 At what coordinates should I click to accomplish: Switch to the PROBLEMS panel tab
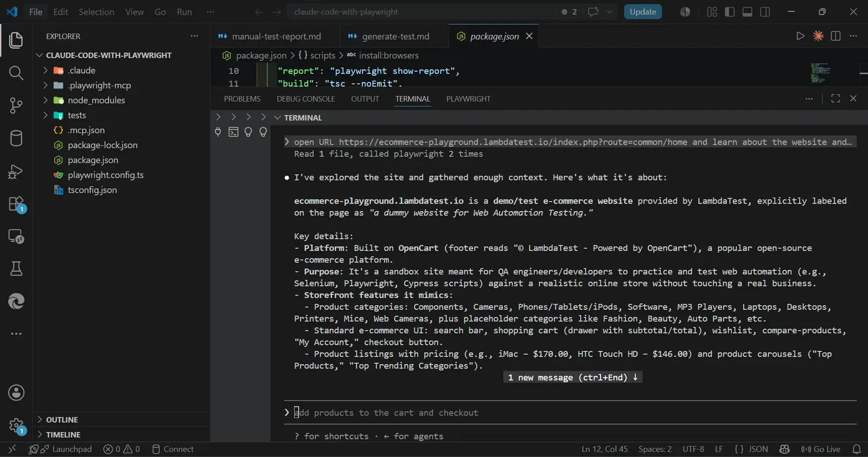242,99
